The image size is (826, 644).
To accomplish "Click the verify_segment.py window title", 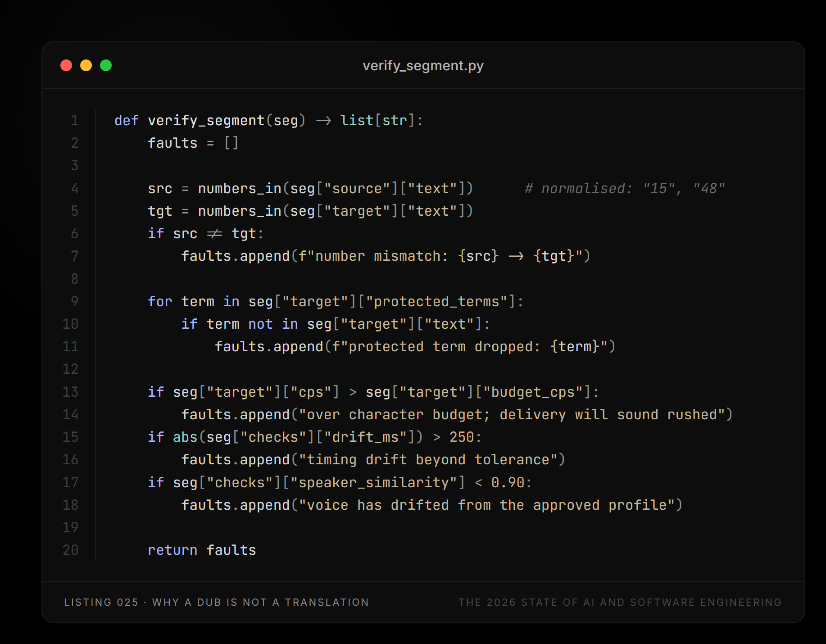I will click(423, 66).
